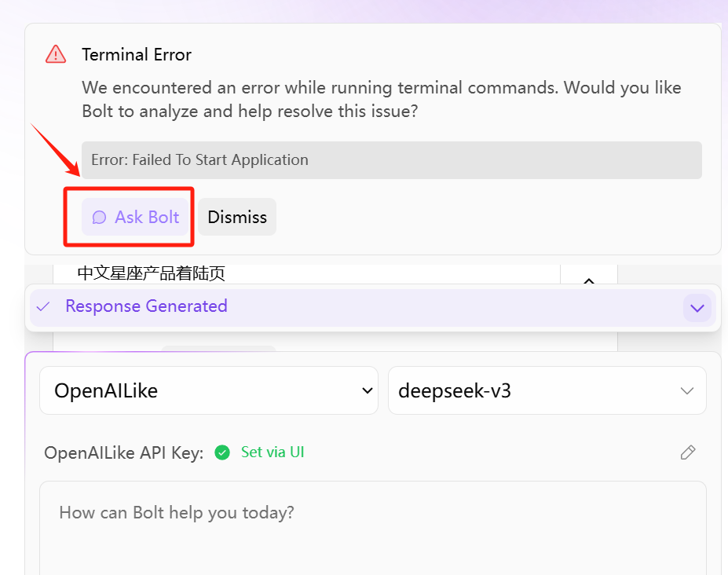Image resolution: width=728 pixels, height=575 pixels.
Task: Click the red warning triangle icon
Action: coord(56,54)
